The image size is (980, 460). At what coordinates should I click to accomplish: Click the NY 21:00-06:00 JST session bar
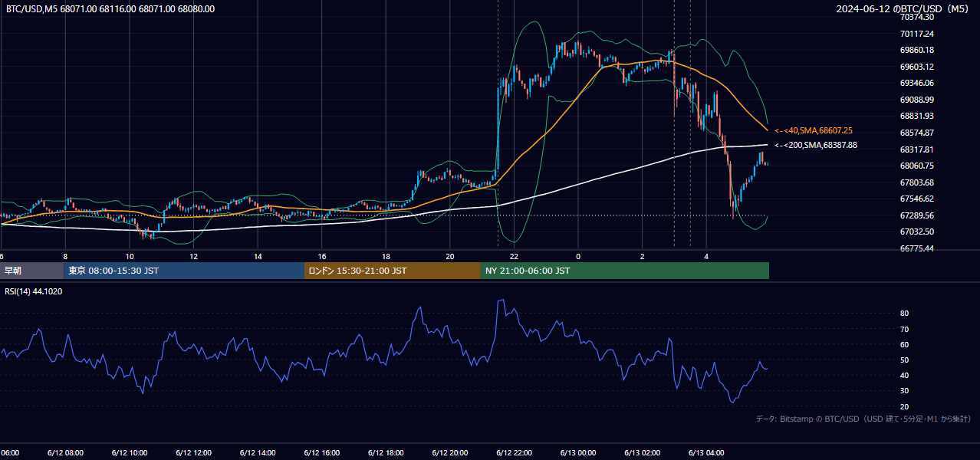[x=625, y=271]
